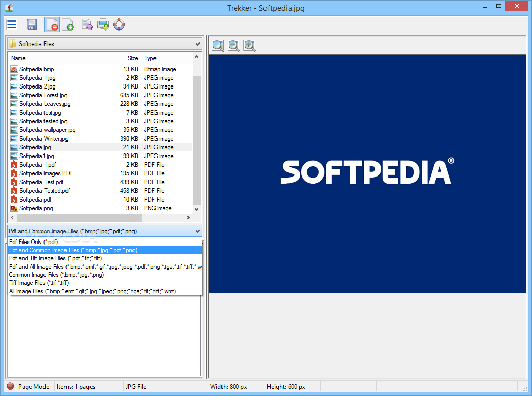Image resolution: width=532 pixels, height=396 pixels.
Task: Choose Pdf Files Only (*.pdf) filter
Action: click(105, 242)
